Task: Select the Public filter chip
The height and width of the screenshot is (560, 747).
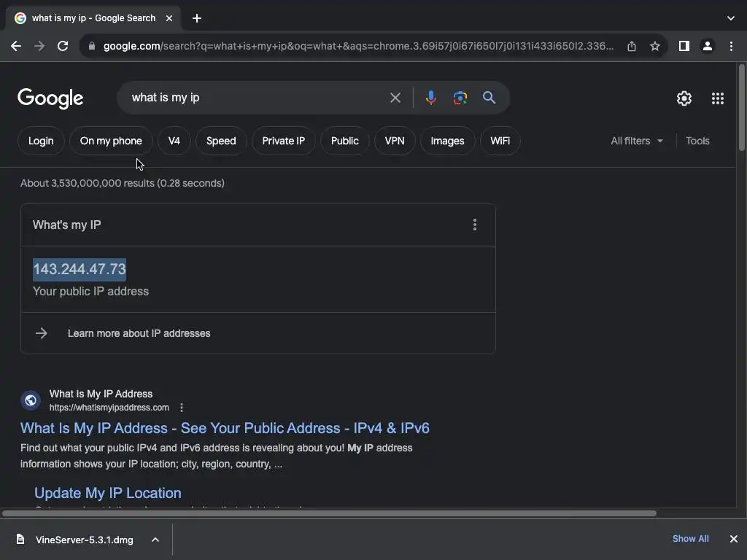Action: click(x=345, y=141)
